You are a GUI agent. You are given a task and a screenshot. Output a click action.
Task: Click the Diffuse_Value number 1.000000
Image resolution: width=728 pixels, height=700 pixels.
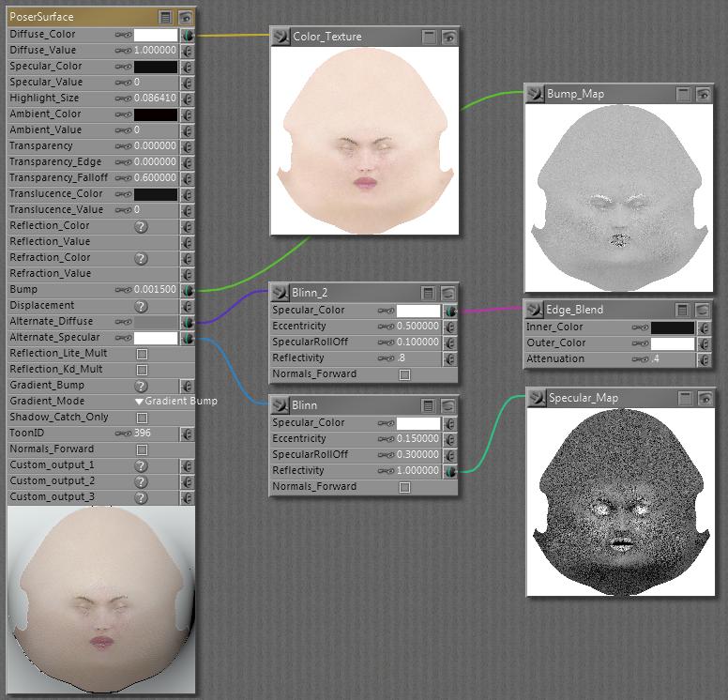155,51
